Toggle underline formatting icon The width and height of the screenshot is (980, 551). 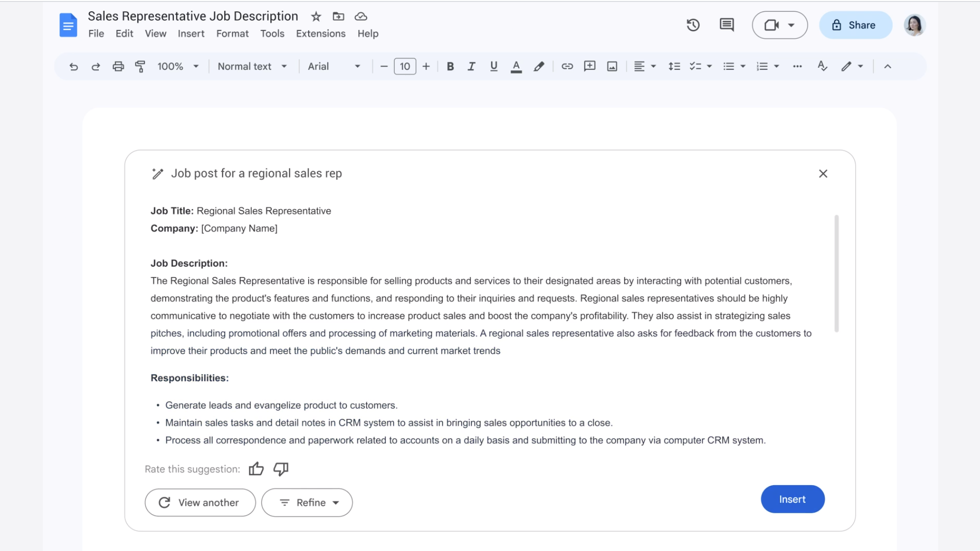coord(492,66)
